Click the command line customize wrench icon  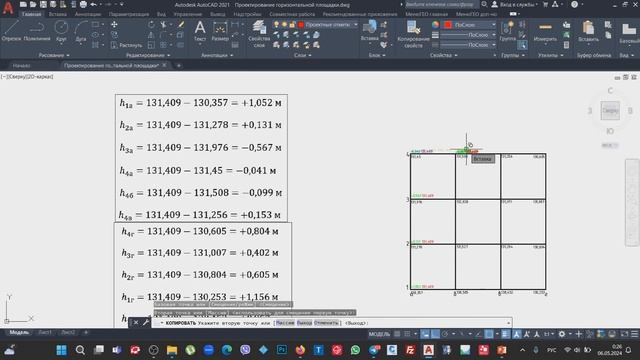click(146, 322)
